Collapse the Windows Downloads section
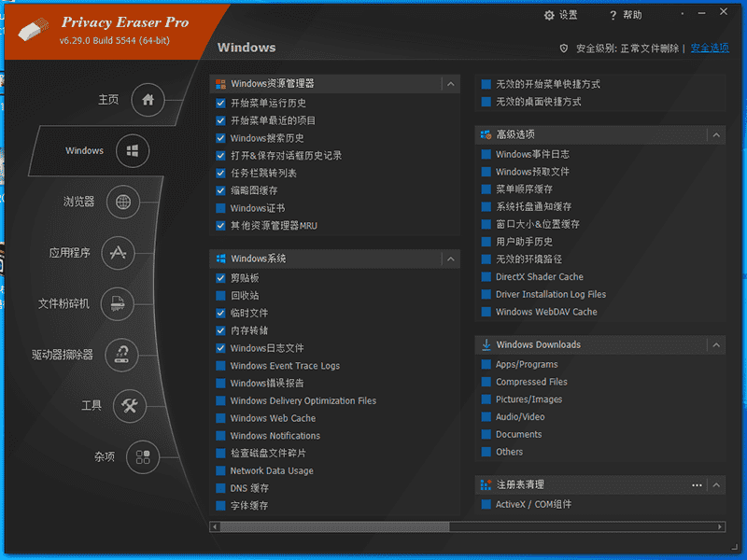The image size is (747, 560). click(716, 344)
